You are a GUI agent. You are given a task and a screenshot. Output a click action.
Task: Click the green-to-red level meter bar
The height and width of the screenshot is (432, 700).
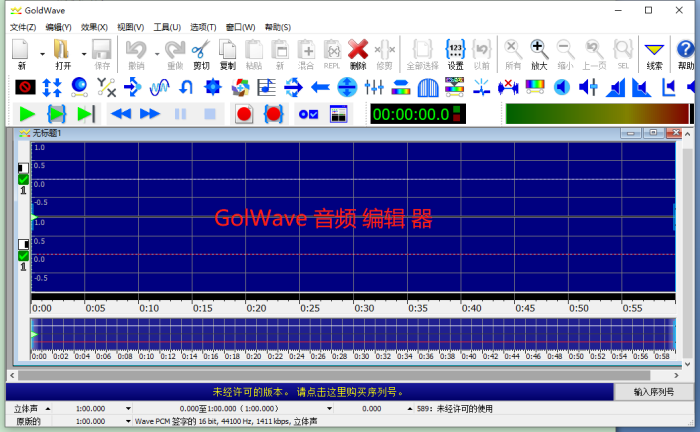point(597,114)
